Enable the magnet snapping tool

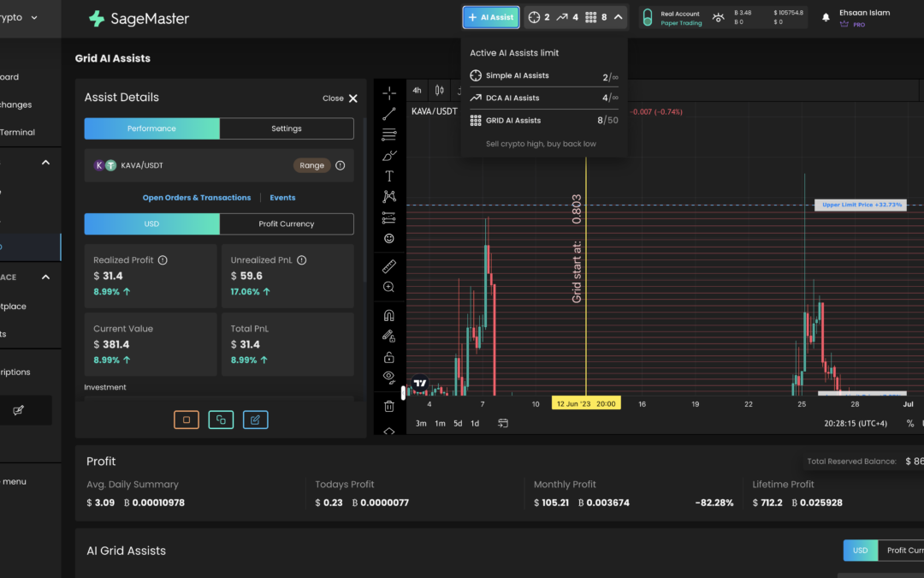coord(389,314)
